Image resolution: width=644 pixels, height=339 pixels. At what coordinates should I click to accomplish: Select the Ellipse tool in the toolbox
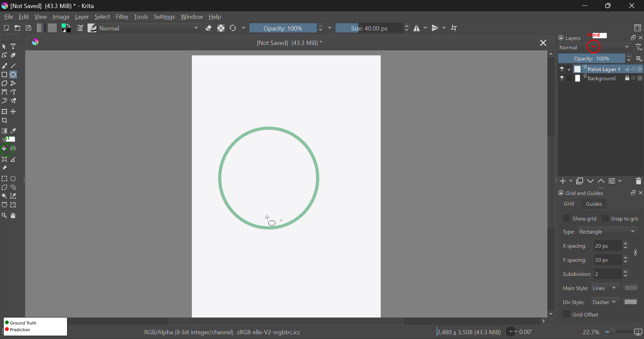click(12, 75)
